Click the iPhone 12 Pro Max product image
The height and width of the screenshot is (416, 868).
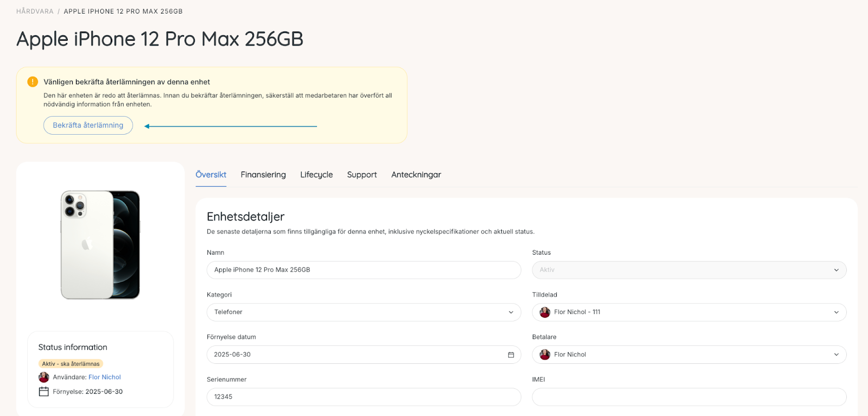[x=100, y=245]
